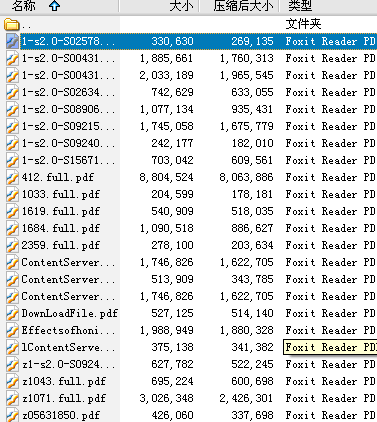Click file name z1-s2.0-S0924...

[68, 364]
